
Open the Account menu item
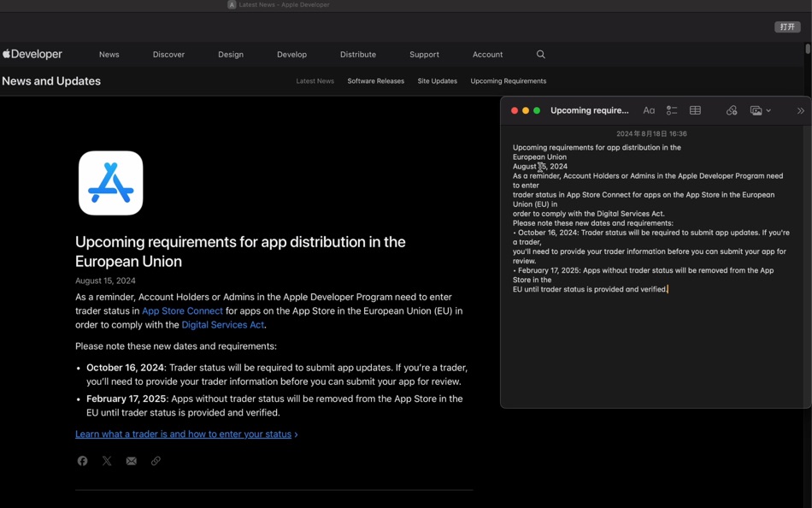pyautogui.click(x=488, y=55)
